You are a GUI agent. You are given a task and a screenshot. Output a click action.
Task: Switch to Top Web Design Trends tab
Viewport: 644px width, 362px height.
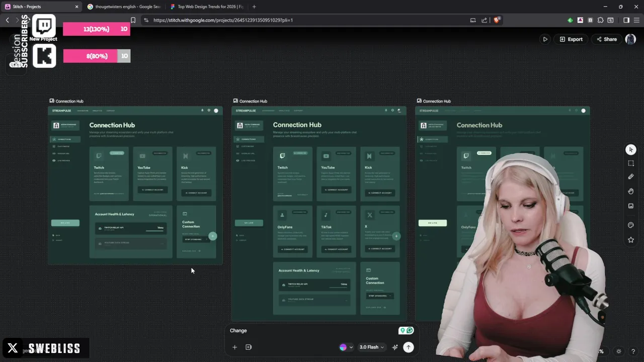pos(206,7)
